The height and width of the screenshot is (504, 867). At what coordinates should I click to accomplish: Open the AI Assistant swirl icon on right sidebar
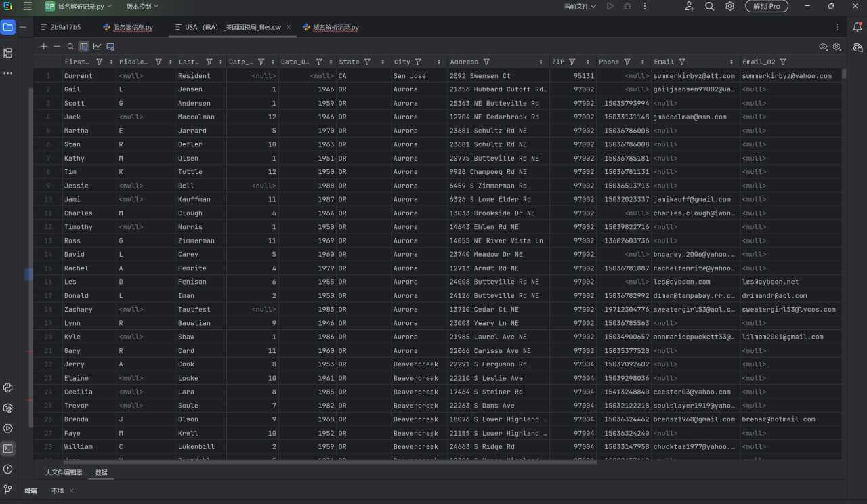pyautogui.click(x=858, y=48)
